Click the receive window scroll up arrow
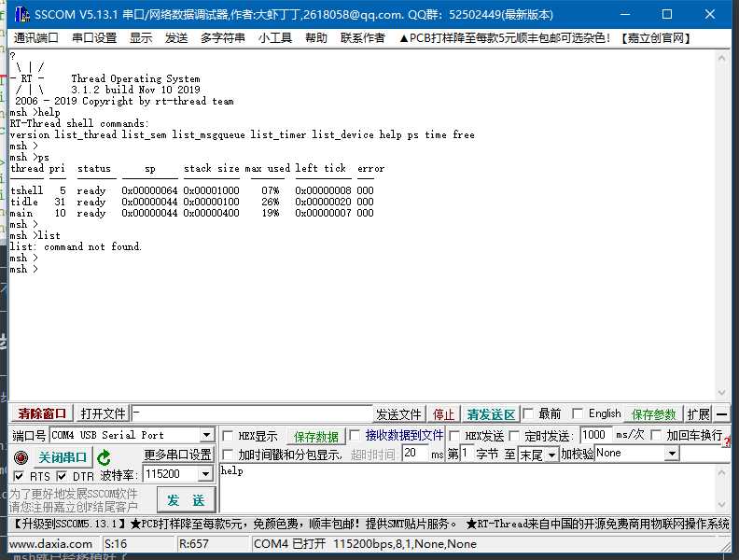739x560 pixels. click(x=721, y=59)
